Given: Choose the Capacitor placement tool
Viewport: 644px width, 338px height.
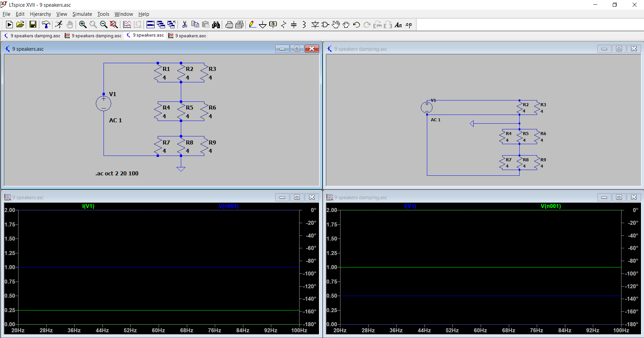Looking at the screenshot, I should pyautogui.click(x=294, y=25).
